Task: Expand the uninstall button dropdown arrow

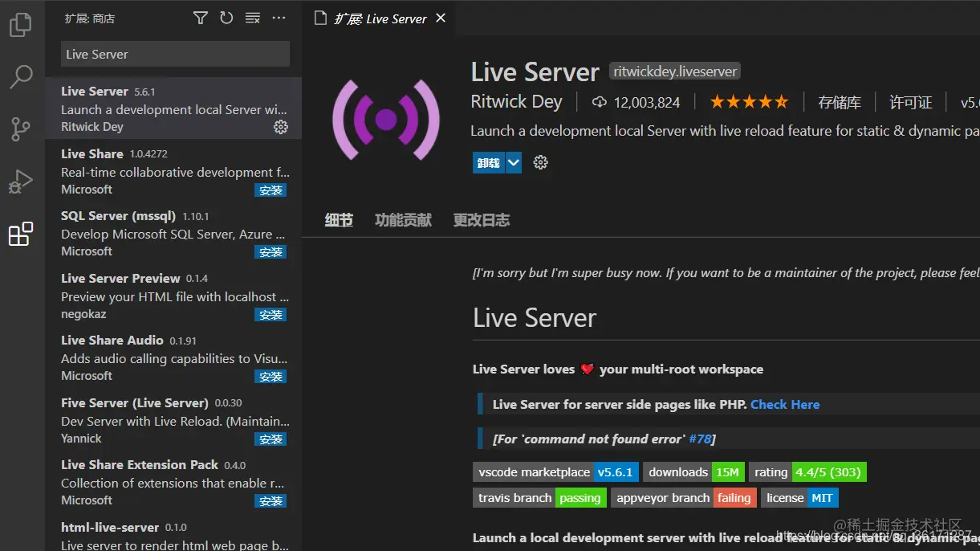Action: [x=514, y=162]
